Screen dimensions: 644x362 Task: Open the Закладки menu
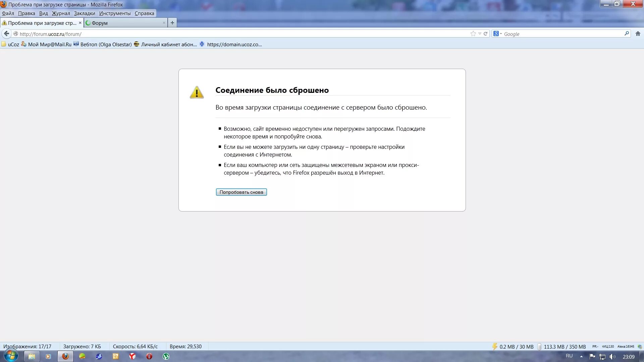pyautogui.click(x=85, y=13)
